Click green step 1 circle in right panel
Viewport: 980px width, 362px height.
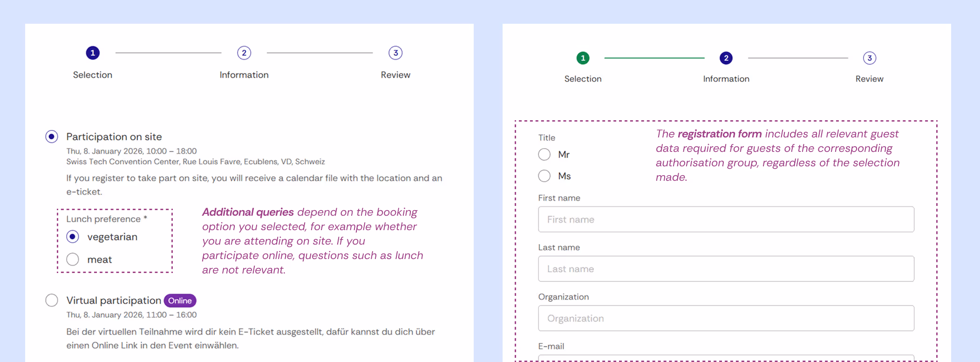583,58
